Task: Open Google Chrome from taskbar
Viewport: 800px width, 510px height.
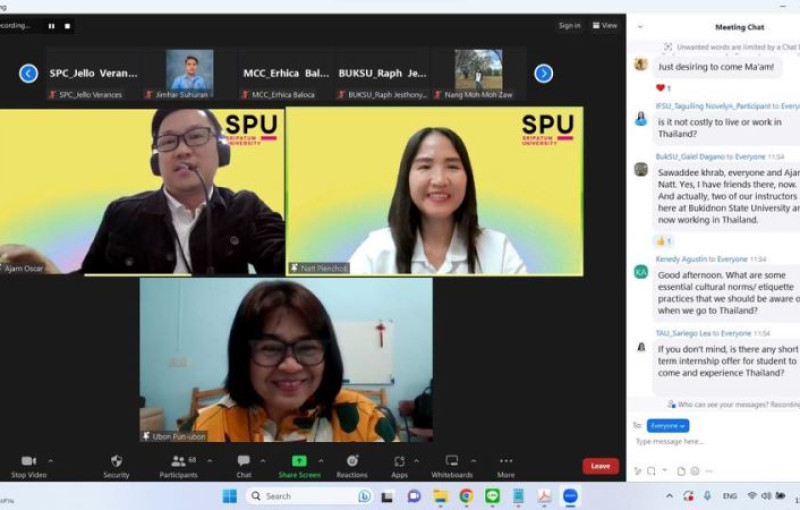Action: tap(466, 496)
